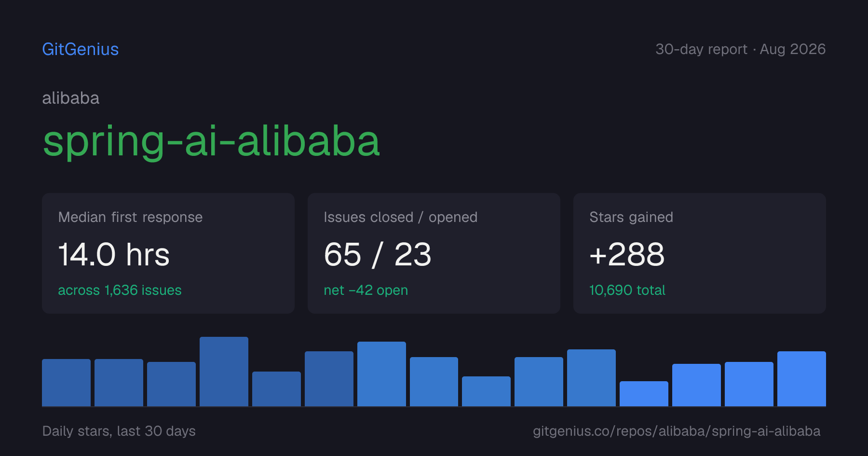Click the first bar in the daily stars chart
Image resolution: width=868 pixels, height=456 pixels.
[66, 383]
